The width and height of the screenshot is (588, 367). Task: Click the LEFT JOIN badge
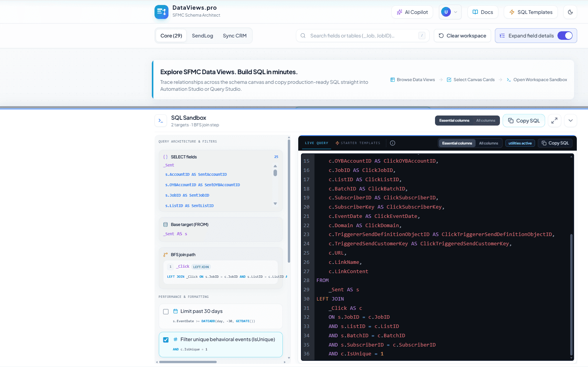[x=201, y=267]
